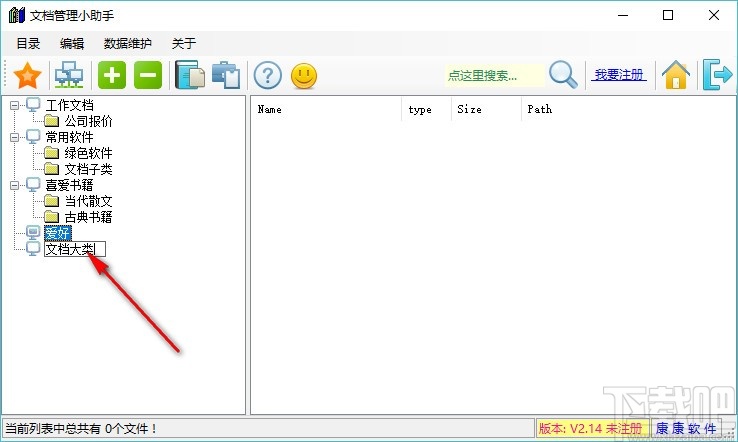Sort by the Path column header
738x442 pixels.
point(628,109)
